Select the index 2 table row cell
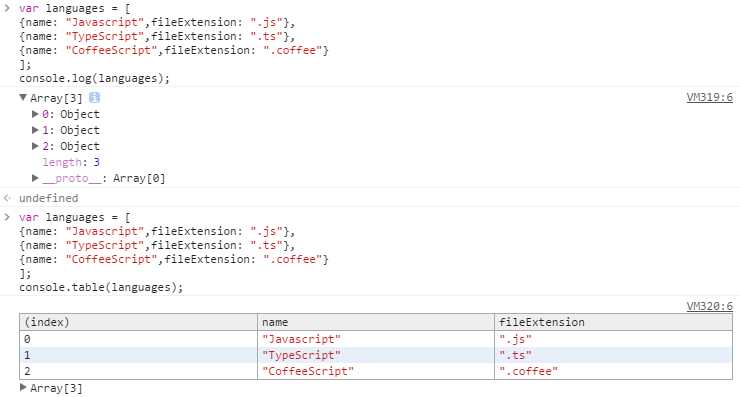Viewport: 740px width, 397px height. (x=138, y=371)
